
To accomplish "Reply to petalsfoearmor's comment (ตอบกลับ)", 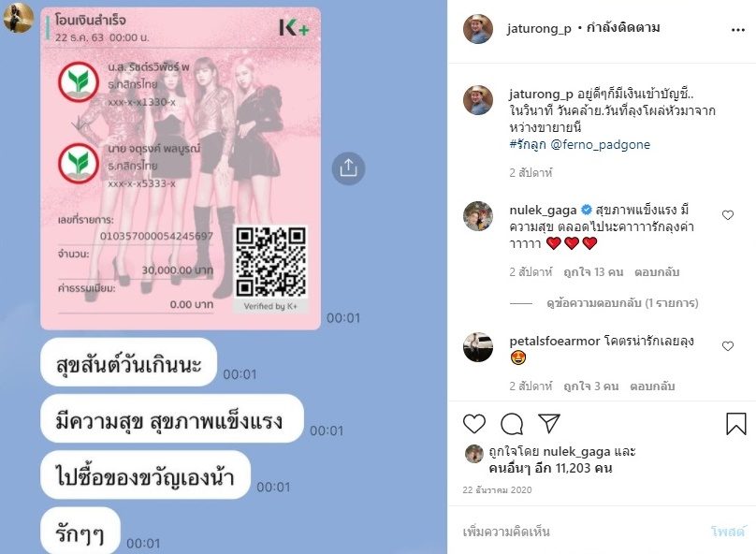I will (652, 386).
